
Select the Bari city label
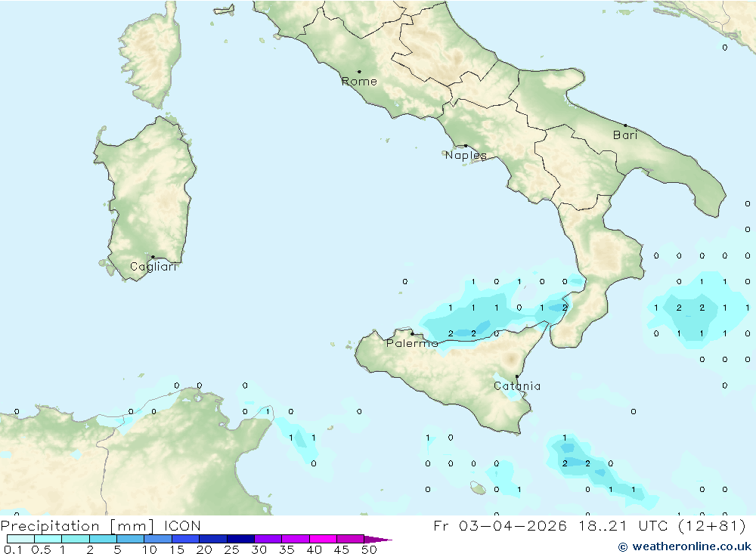pos(625,135)
